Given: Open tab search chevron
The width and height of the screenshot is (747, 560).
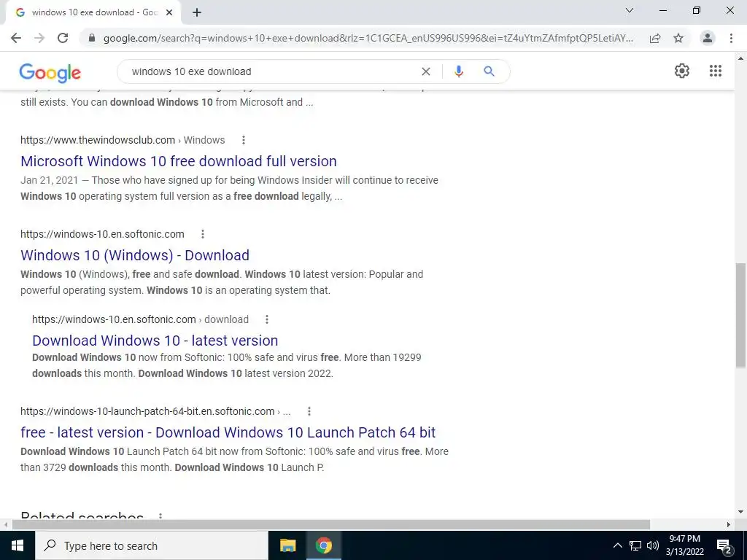Looking at the screenshot, I should (629, 10).
